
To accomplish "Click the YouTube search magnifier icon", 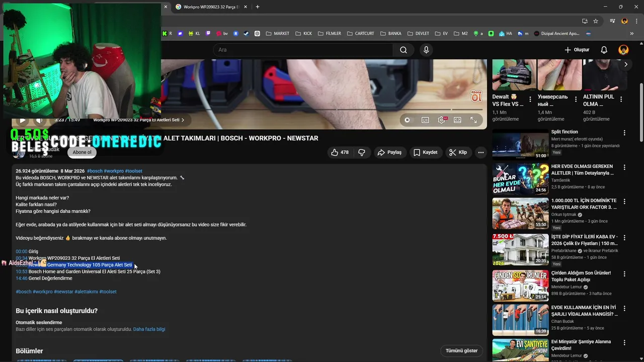I will (403, 50).
